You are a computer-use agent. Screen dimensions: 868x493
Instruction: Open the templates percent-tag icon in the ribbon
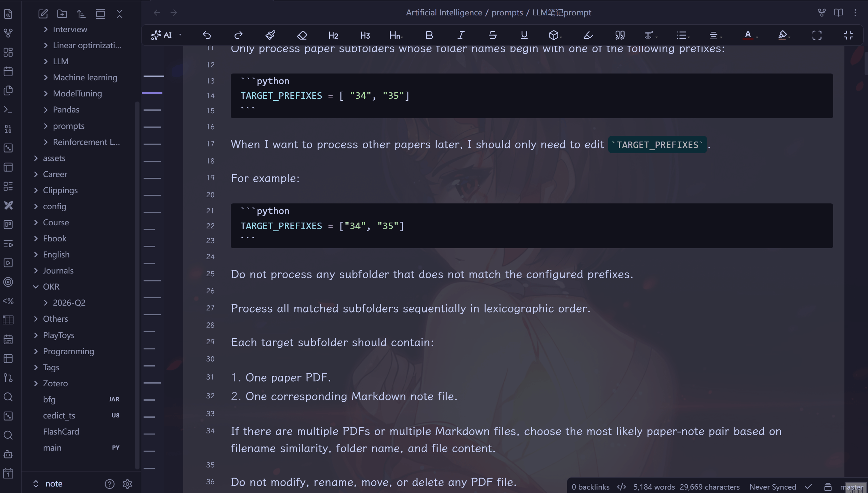pyautogui.click(x=8, y=301)
